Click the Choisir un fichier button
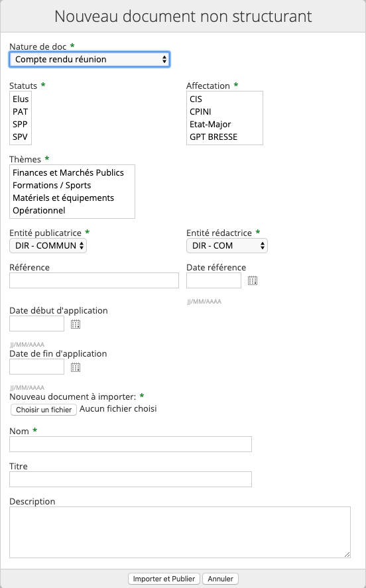 [44, 410]
